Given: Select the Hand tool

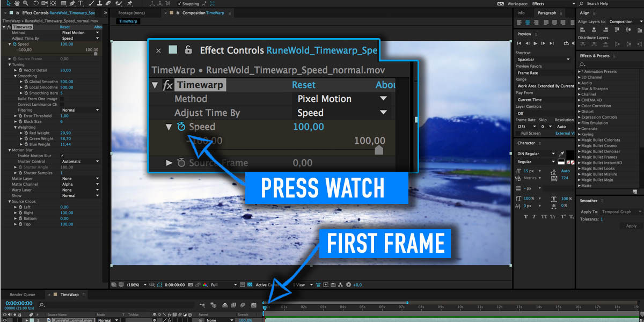Looking at the screenshot, I should pyautogui.click(x=17, y=4).
